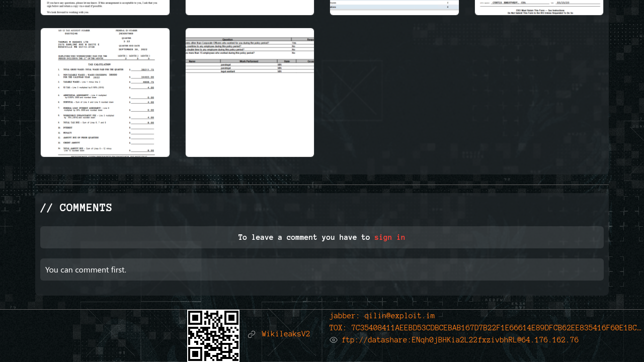Select the TOX ID string

[496, 328]
